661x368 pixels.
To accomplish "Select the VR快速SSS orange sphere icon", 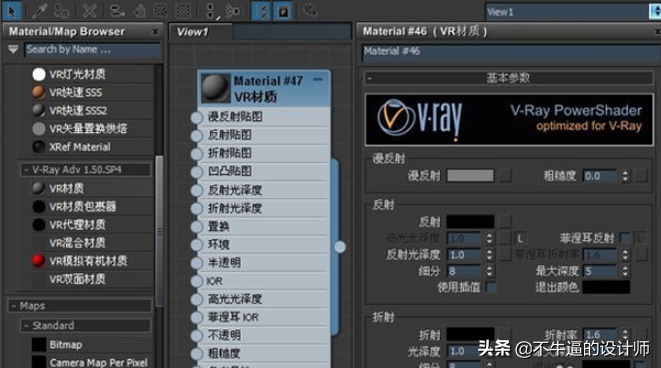I will point(39,92).
